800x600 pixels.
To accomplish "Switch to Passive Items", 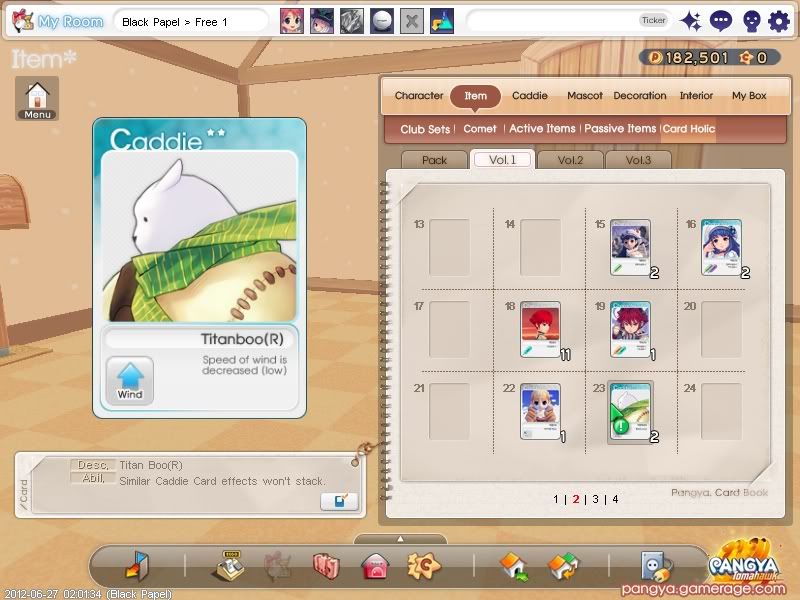I will [x=620, y=129].
